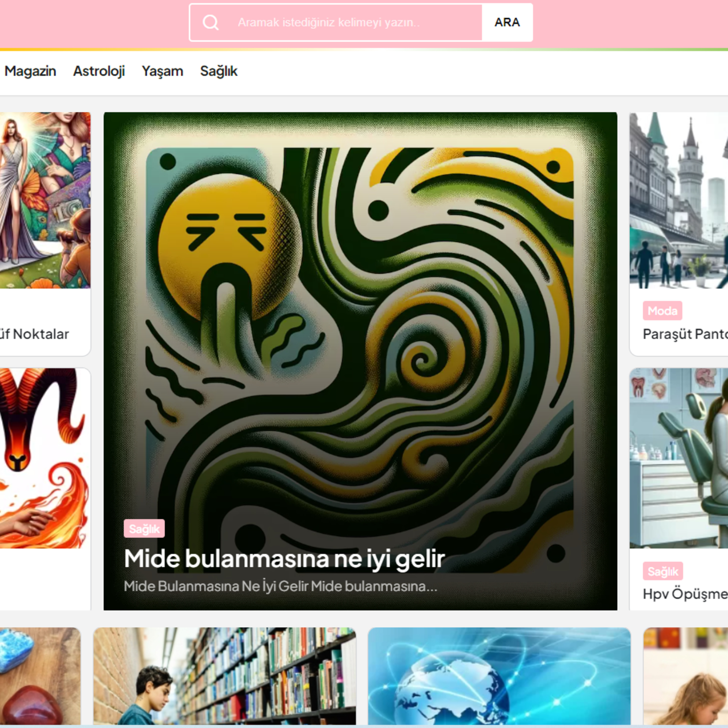Open the "Paraşüt Pant..." article title
Image resolution: width=728 pixels, height=728 pixels.
click(685, 334)
